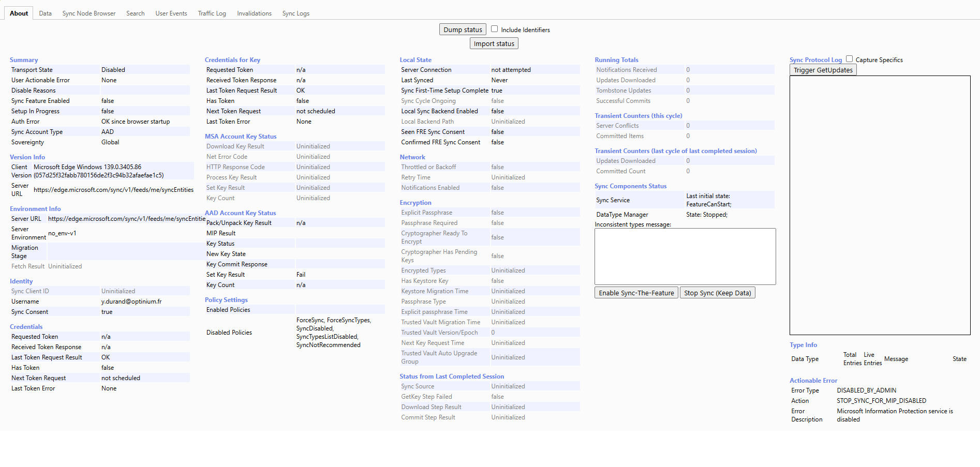Viewport: 980px width, 467px height.
Task: Click Stop Sync (Keep Data) button
Action: [x=718, y=293]
